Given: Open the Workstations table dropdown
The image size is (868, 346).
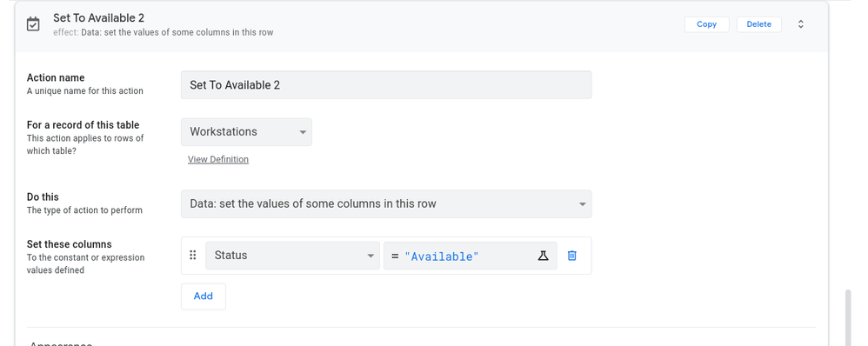Looking at the screenshot, I should (x=246, y=132).
